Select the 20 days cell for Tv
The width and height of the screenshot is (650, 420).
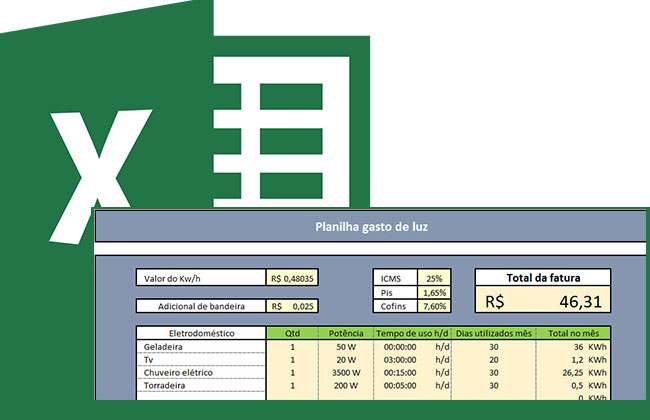pyautogui.click(x=494, y=359)
